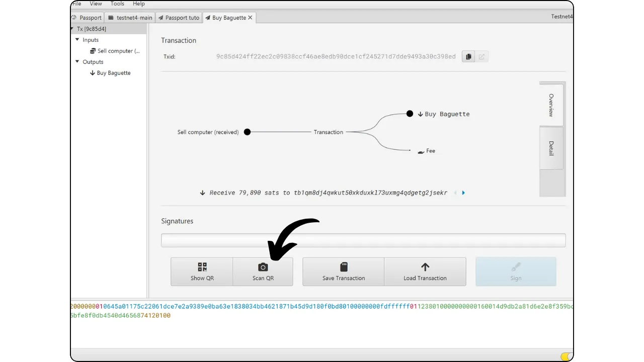Copy the transaction ID with the copy icon
This screenshot has width=644, height=362.
pyautogui.click(x=468, y=57)
